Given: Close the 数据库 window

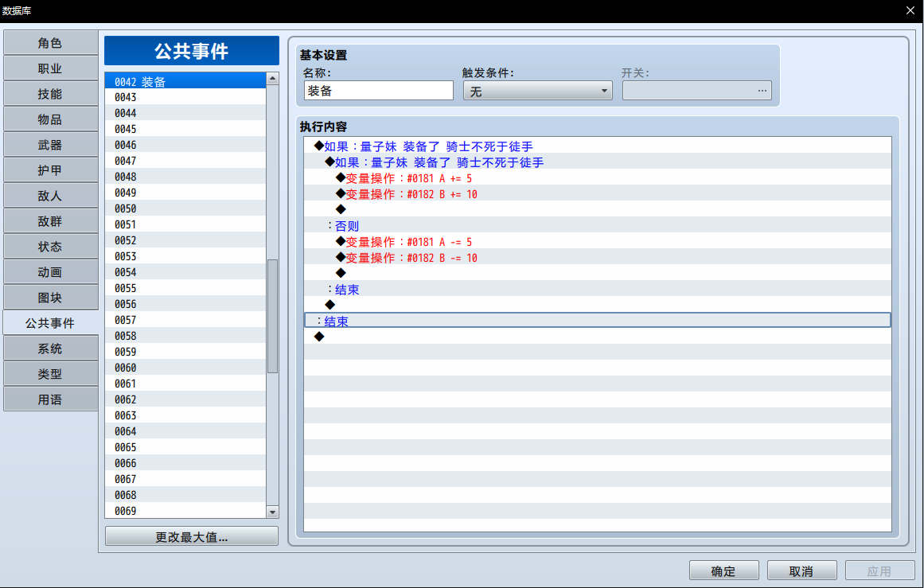Looking at the screenshot, I should [910, 10].
